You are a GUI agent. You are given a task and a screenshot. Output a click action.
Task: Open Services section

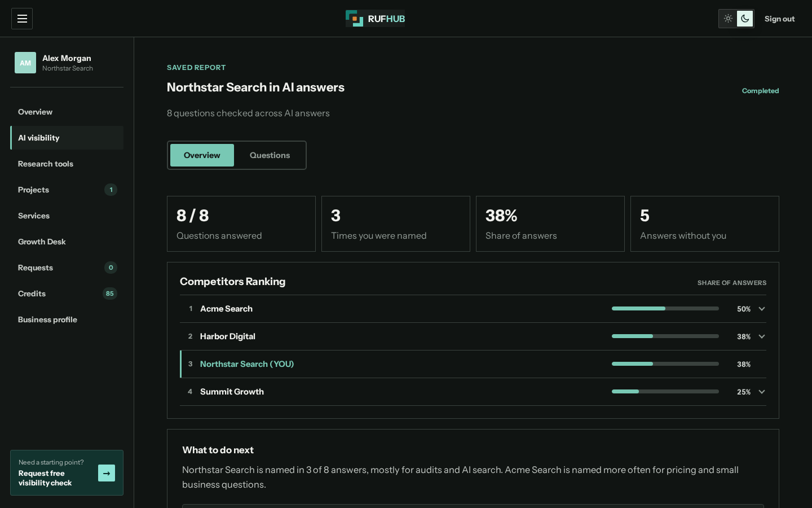click(67, 216)
